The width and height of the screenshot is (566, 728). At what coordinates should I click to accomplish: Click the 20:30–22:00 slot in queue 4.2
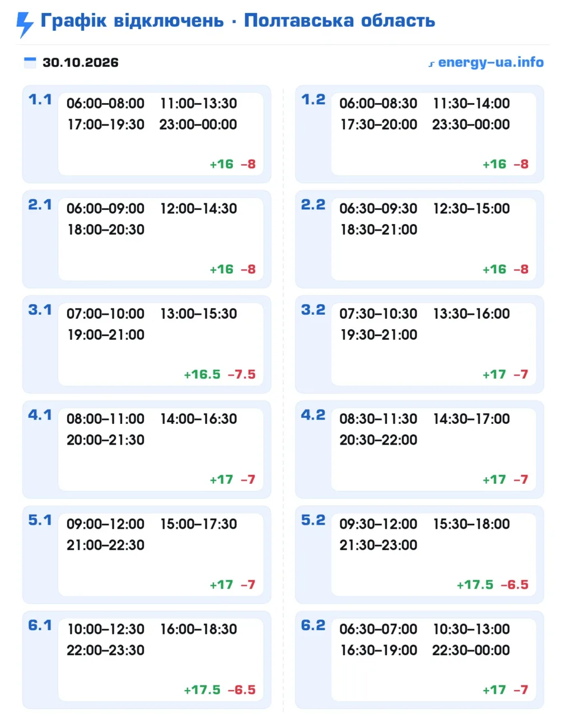tap(378, 440)
